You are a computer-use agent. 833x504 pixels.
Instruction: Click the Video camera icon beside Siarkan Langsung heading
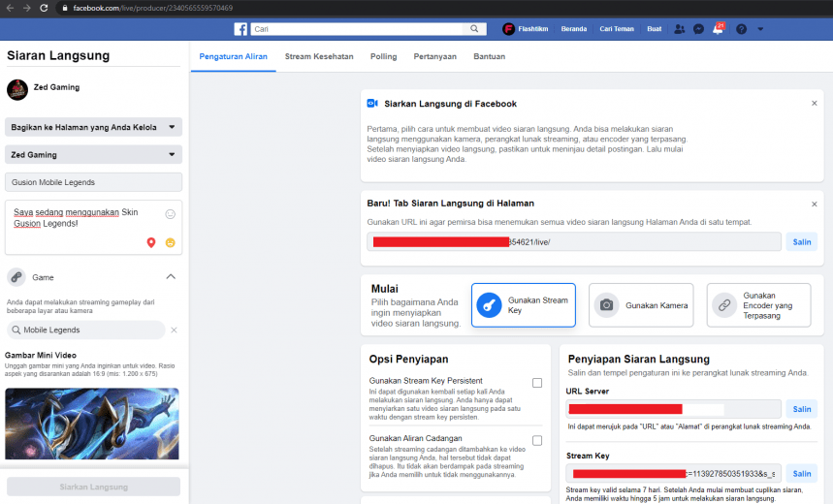click(x=372, y=104)
